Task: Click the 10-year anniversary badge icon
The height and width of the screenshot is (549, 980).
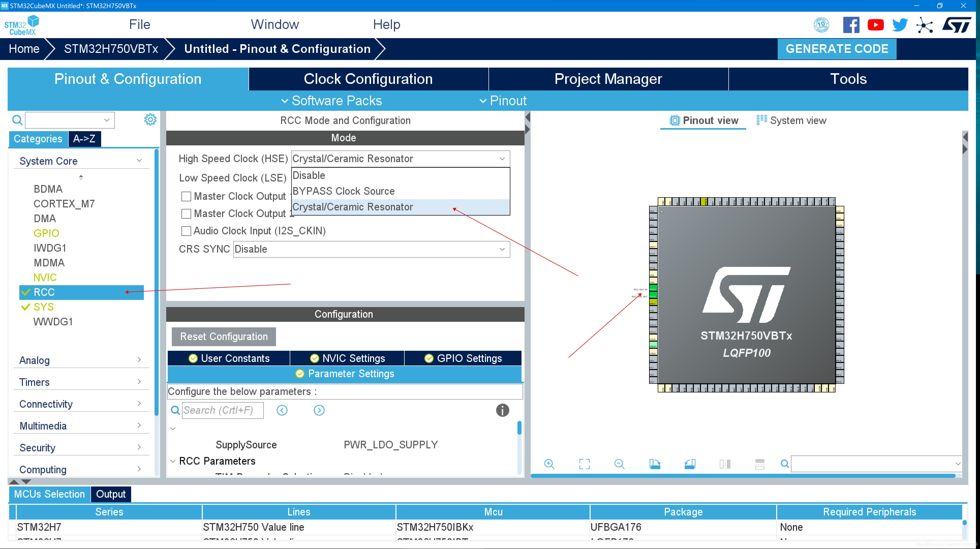Action: click(821, 25)
